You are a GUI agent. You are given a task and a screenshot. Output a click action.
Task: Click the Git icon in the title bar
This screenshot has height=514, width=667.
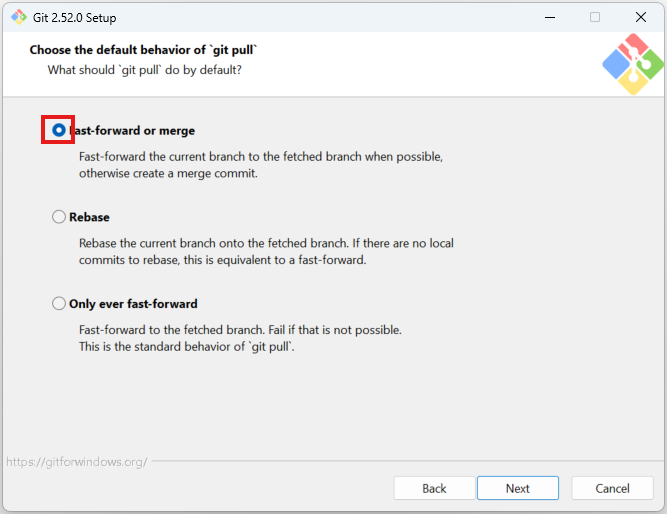click(18, 16)
